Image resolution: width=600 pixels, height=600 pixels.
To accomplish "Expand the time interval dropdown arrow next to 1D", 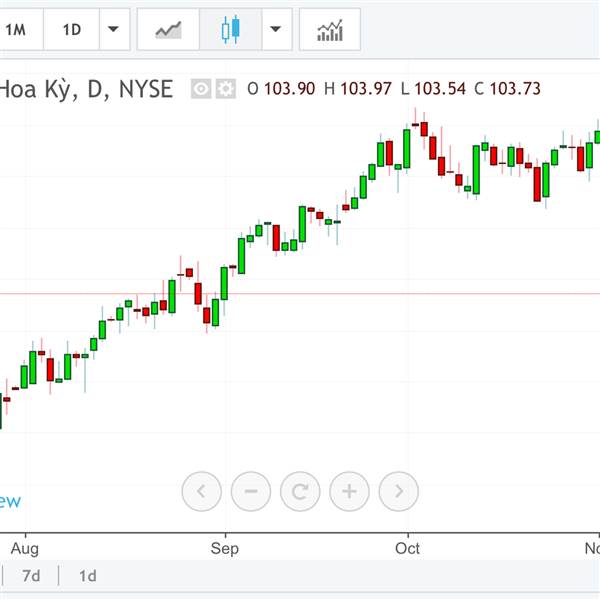I will [x=114, y=30].
